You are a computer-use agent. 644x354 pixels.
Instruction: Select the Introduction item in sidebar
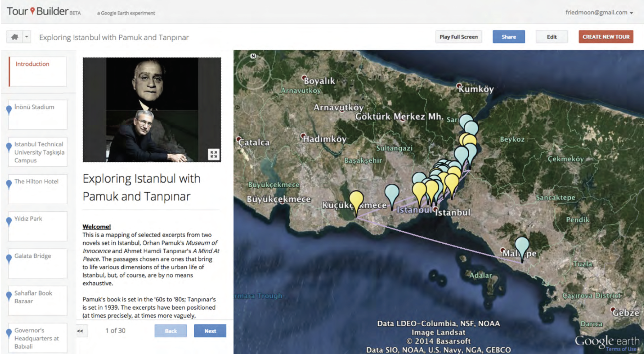click(38, 72)
